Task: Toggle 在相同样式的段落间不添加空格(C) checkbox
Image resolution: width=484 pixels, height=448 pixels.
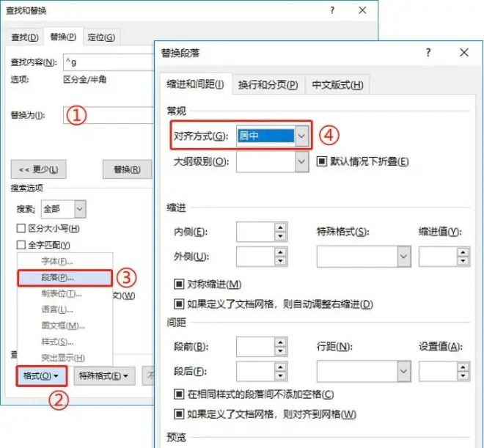Action: click(x=179, y=394)
